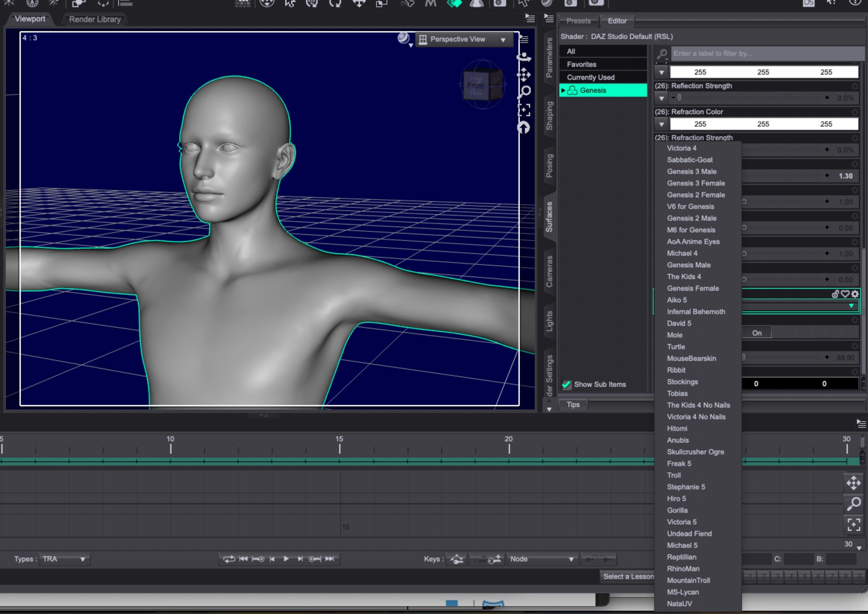868x614 pixels.
Task: Expand the Genesis tree item arrow
Action: coord(563,90)
